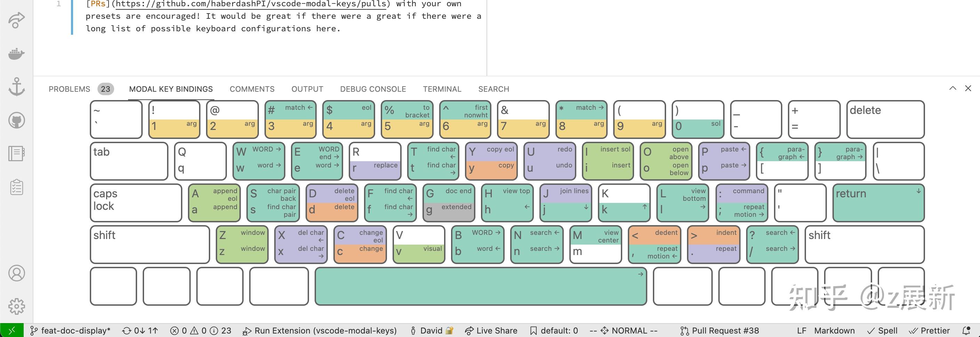Select the anchor-shaped sidebar icon
The image size is (980, 337).
pos(16,87)
